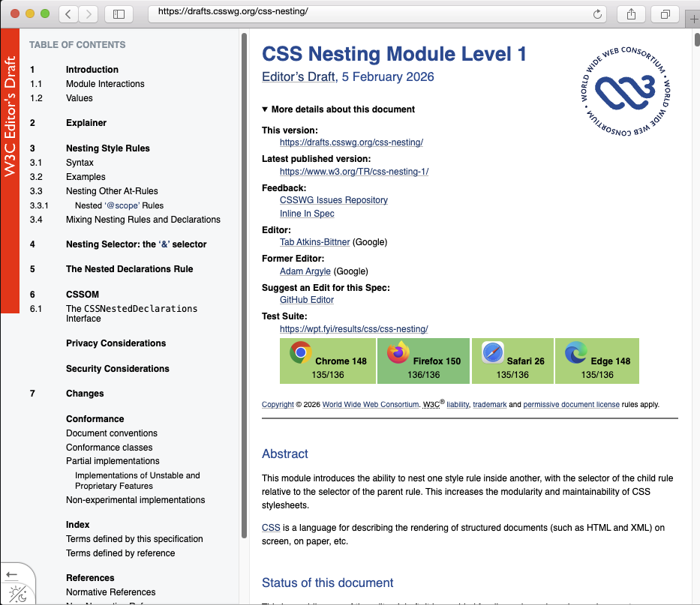Image resolution: width=700 pixels, height=605 pixels.
Task: Jump to Non-experimental implementations entry
Action: tap(136, 500)
